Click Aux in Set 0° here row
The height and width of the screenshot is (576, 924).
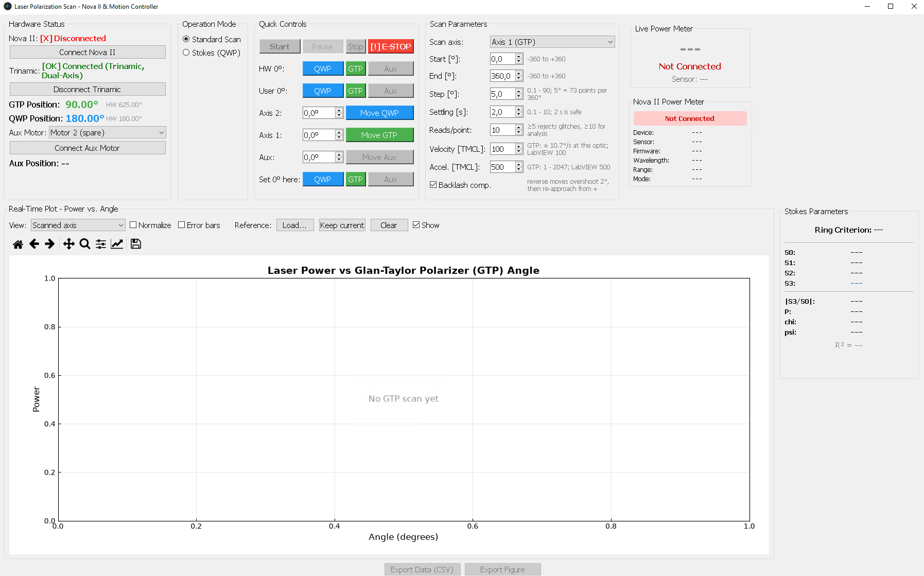click(391, 179)
